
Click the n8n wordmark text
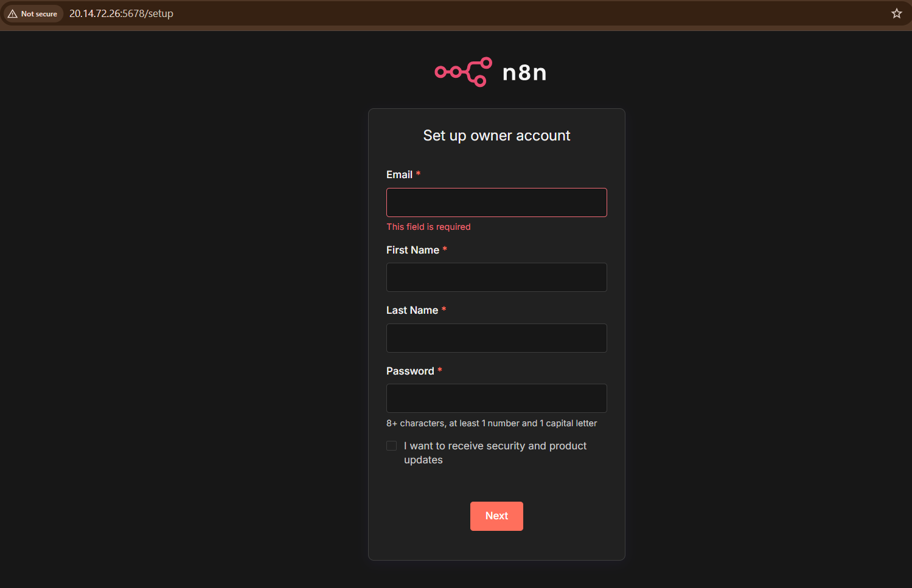click(524, 73)
